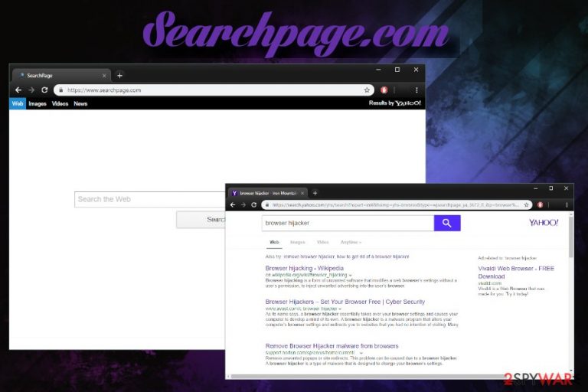The image size is (588, 392).
Task: Select the SearchPage tab
Action: point(62,76)
